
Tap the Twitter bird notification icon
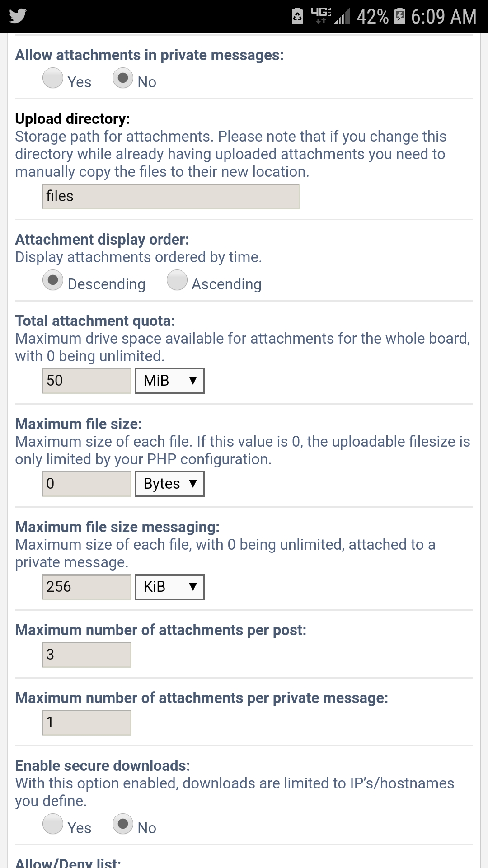[x=18, y=16]
